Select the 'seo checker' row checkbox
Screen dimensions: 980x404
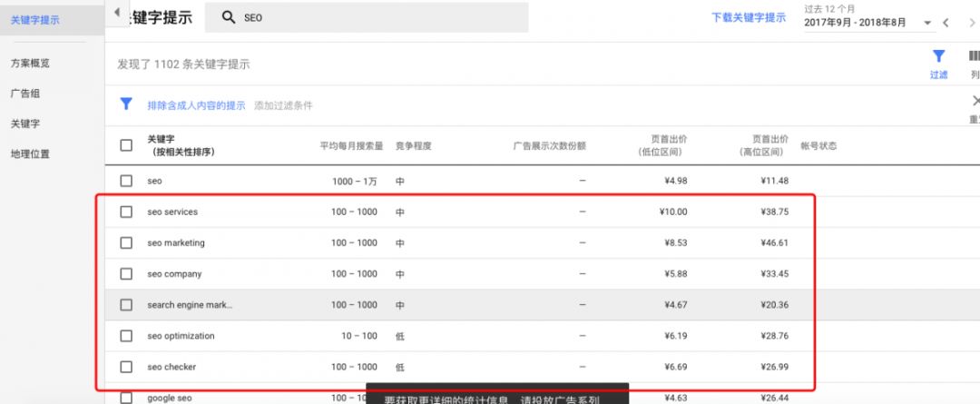[126, 367]
